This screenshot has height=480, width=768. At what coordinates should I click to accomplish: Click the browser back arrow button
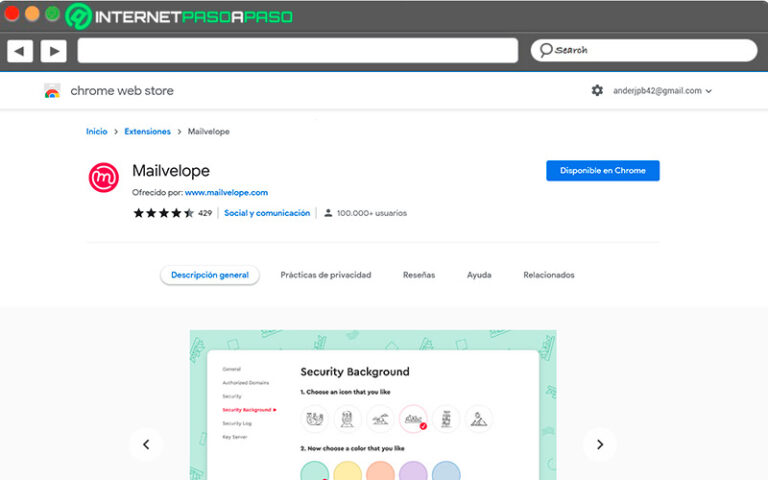(x=20, y=51)
